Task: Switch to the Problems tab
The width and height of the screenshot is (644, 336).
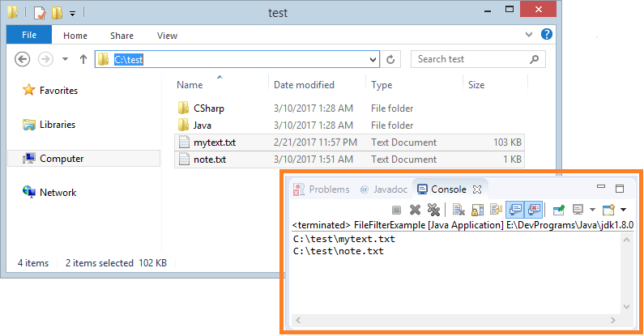Action: 321,189
